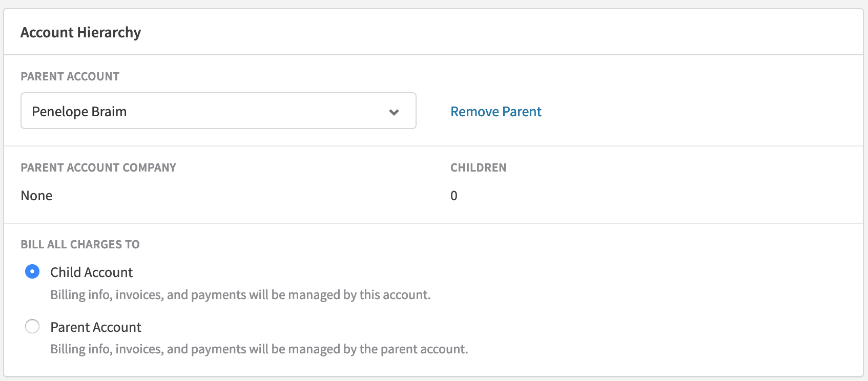Click the chevron arrow in Parent Account select
This screenshot has height=381, width=868.
394,112
